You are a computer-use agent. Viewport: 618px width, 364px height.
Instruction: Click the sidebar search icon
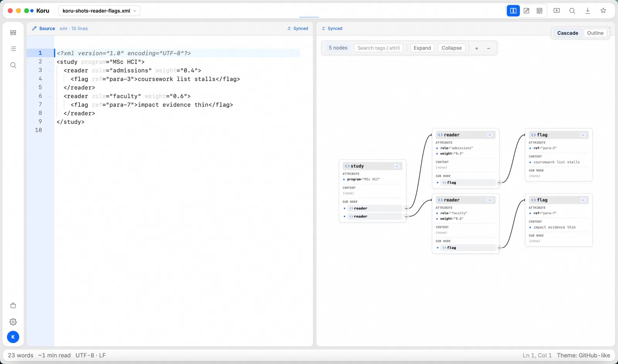click(13, 65)
